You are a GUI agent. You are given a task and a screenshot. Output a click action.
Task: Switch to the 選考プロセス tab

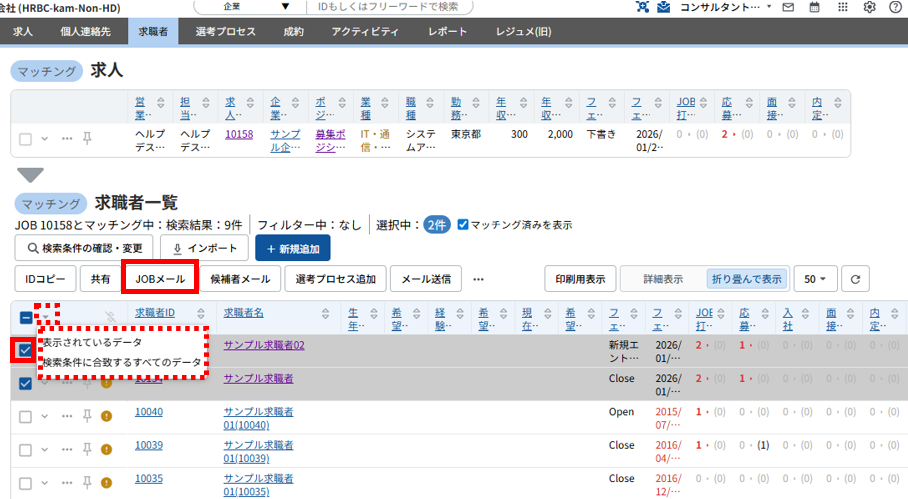pos(225,31)
